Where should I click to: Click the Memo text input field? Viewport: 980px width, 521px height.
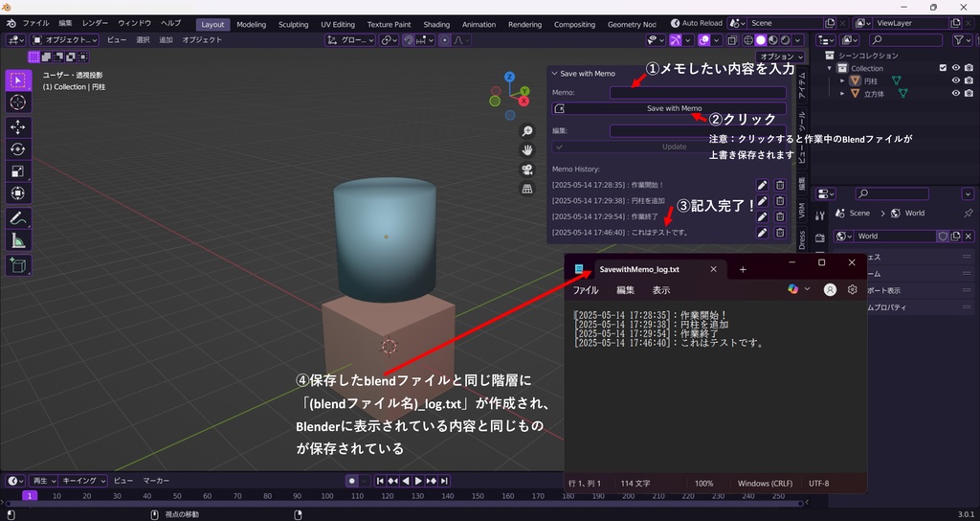(698, 93)
